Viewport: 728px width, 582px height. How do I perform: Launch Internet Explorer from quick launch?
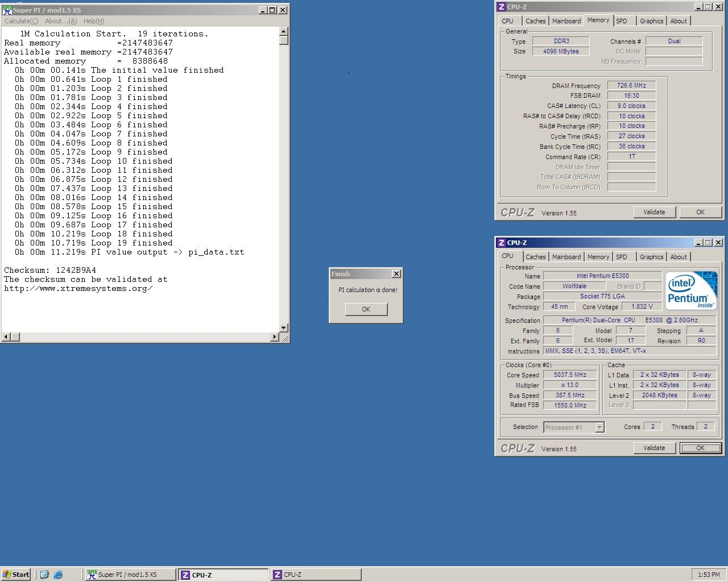tap(58, 575)
